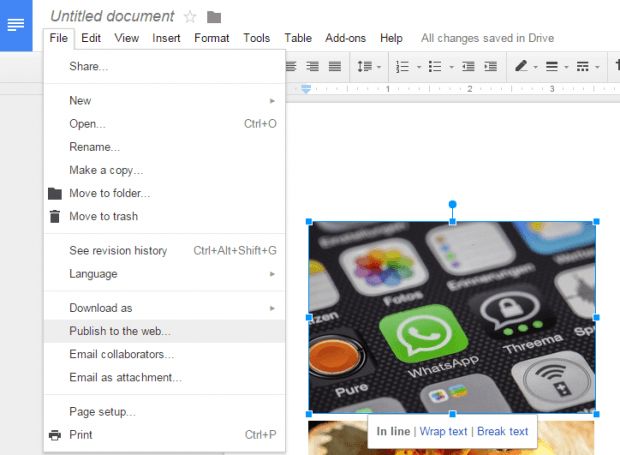Click the Docs home icon

click(x=16, y=25)
